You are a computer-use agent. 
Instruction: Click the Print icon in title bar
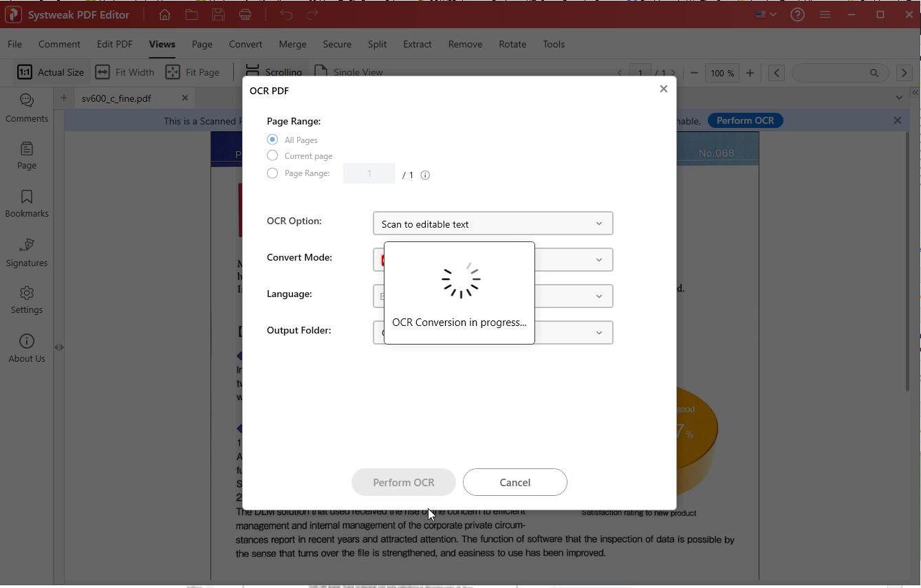[x=245, y=14]
